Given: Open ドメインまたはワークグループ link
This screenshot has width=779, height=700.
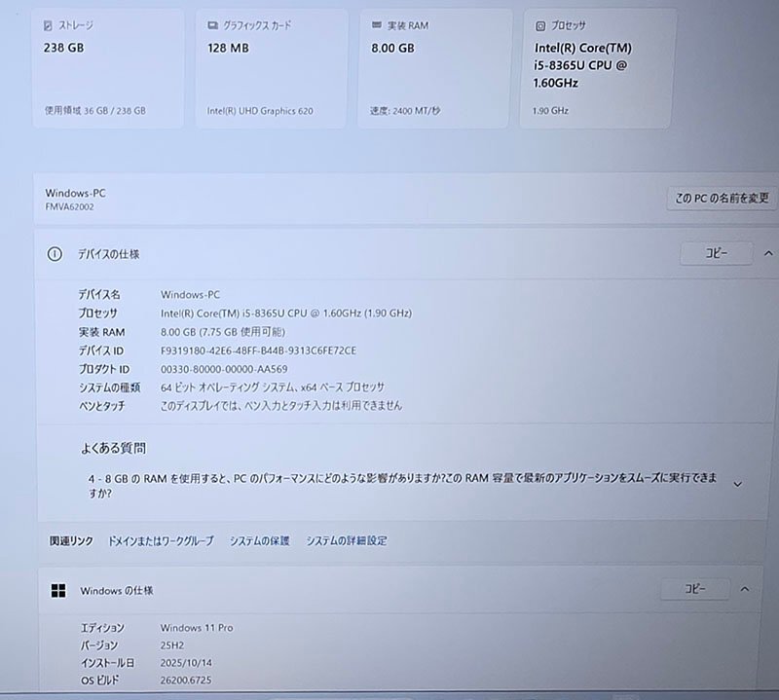Looking at the screenshot, I should pos(161,540).
